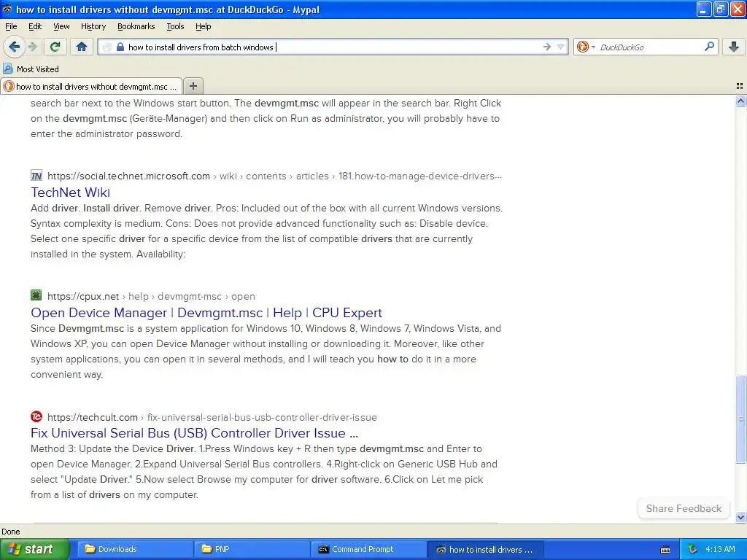Click the 'Done' status bar text
The width and height of the screenshot is (747, 560).
click(x=10, y=532)
